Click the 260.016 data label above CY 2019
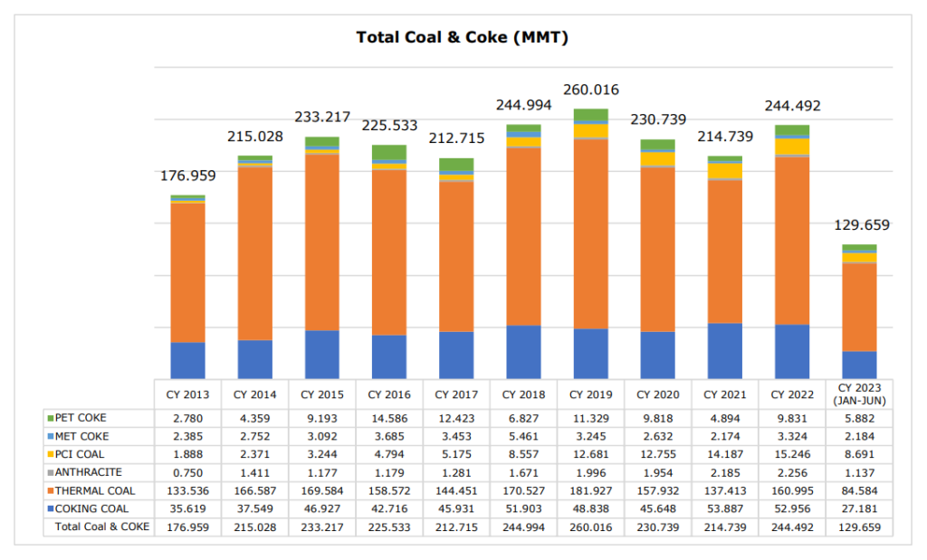 [589, 90]
